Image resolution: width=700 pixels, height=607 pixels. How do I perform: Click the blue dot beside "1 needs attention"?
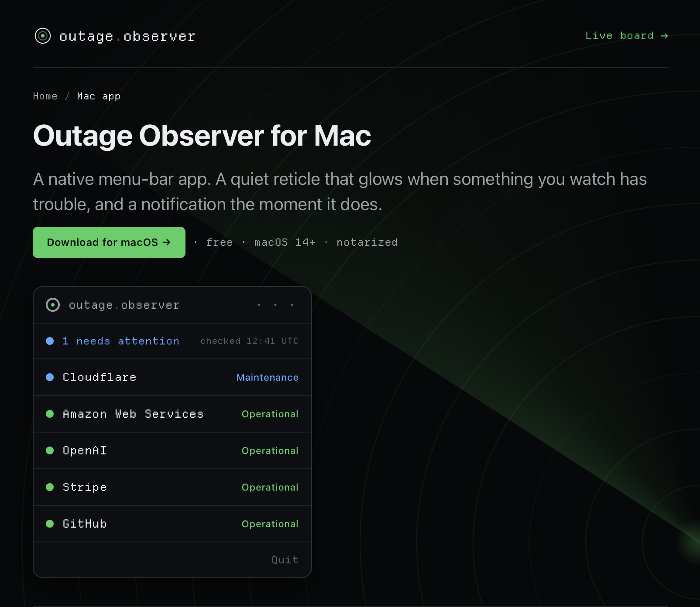point(50,341)
